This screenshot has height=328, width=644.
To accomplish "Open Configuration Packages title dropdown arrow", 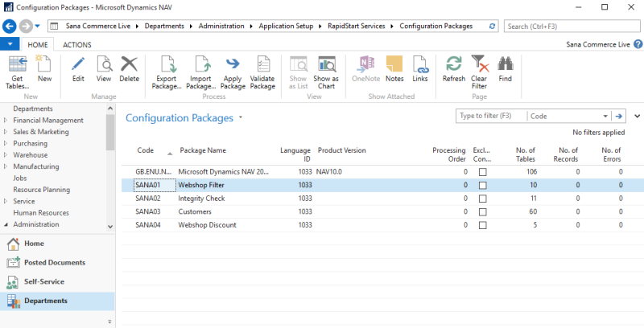I will point(241,117).
